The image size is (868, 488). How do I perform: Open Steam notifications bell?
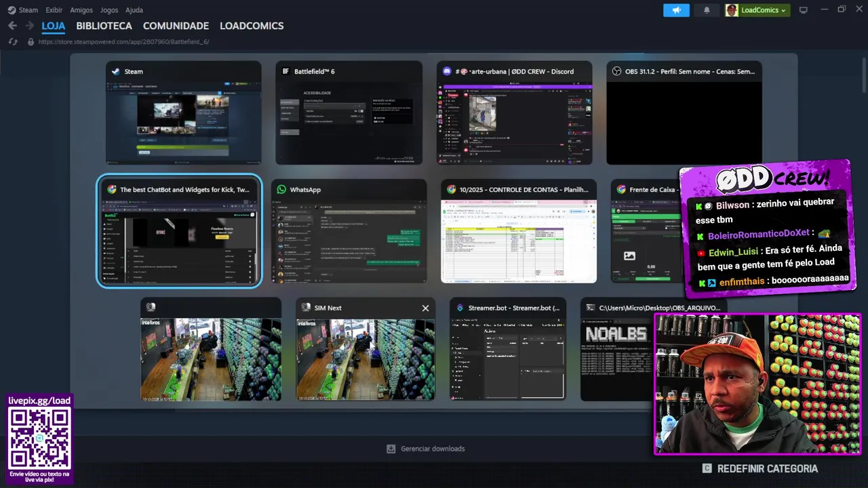pyautogui.click(x=707, y=10)
